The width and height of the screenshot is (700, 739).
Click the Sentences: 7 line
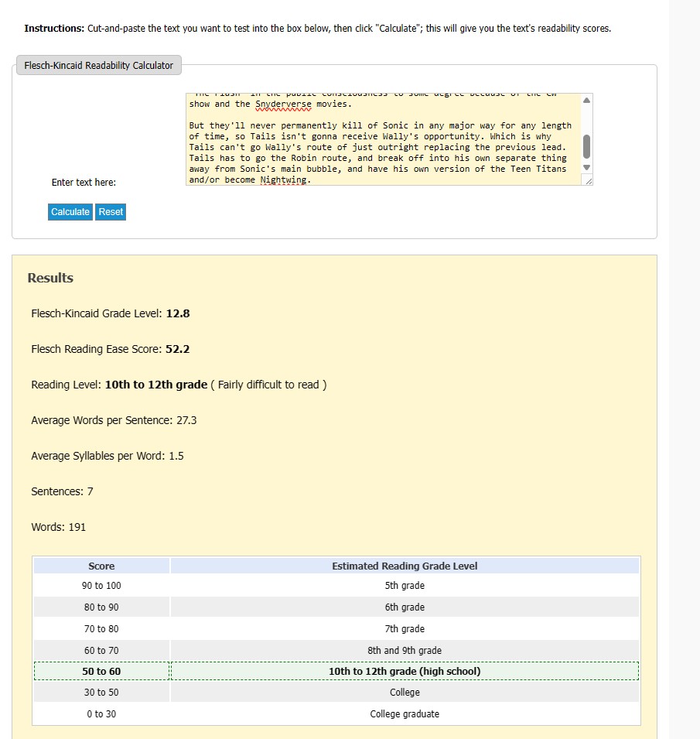tap(62, 491)
